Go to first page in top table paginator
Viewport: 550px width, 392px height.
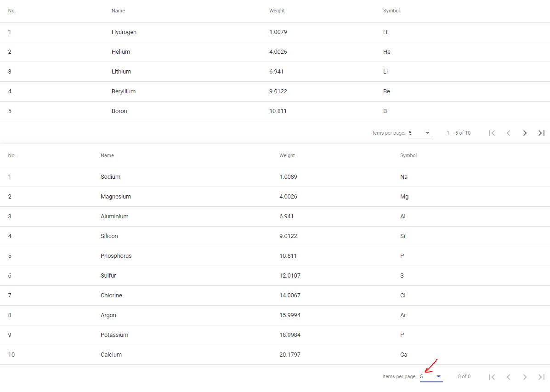pyautogui.click(x=492, y=133)
